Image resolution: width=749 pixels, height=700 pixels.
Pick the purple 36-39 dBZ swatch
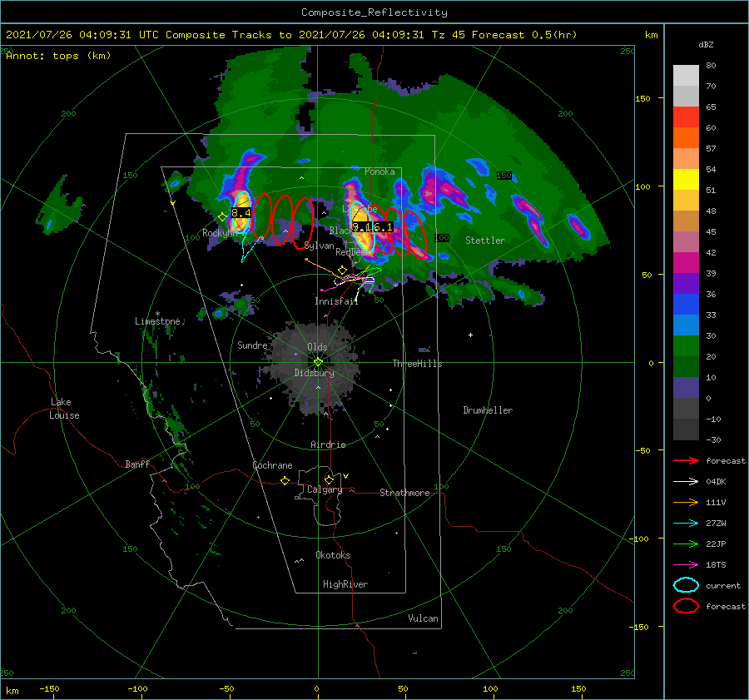click(686, 284)
